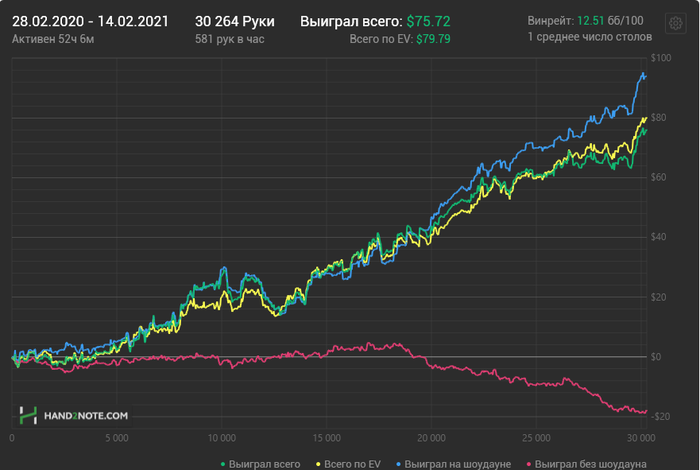
Task: Click the '581 рук в час' text
Action: pyautogui.click(x=229, y=39)
